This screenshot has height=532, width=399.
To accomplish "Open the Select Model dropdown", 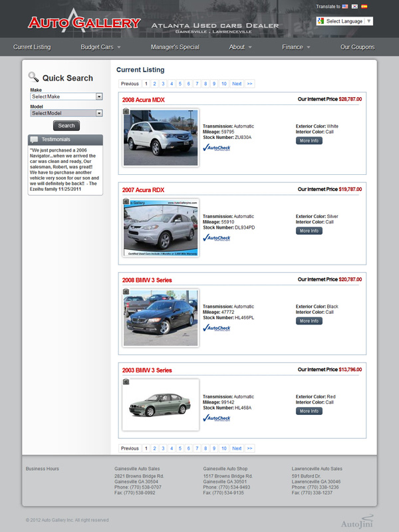I will [x=66, y=113].
